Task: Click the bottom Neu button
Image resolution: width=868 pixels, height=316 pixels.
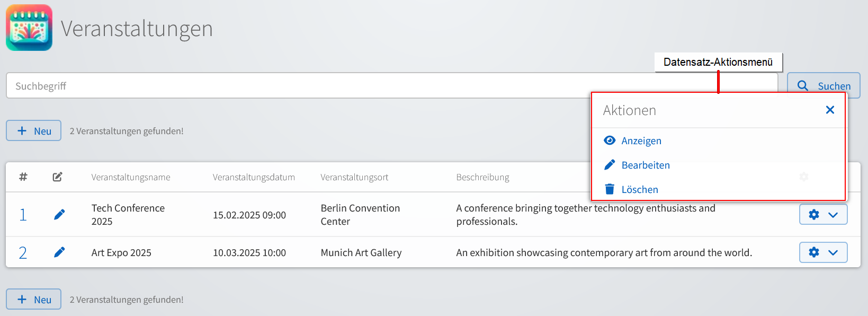Action: [34, 300]
